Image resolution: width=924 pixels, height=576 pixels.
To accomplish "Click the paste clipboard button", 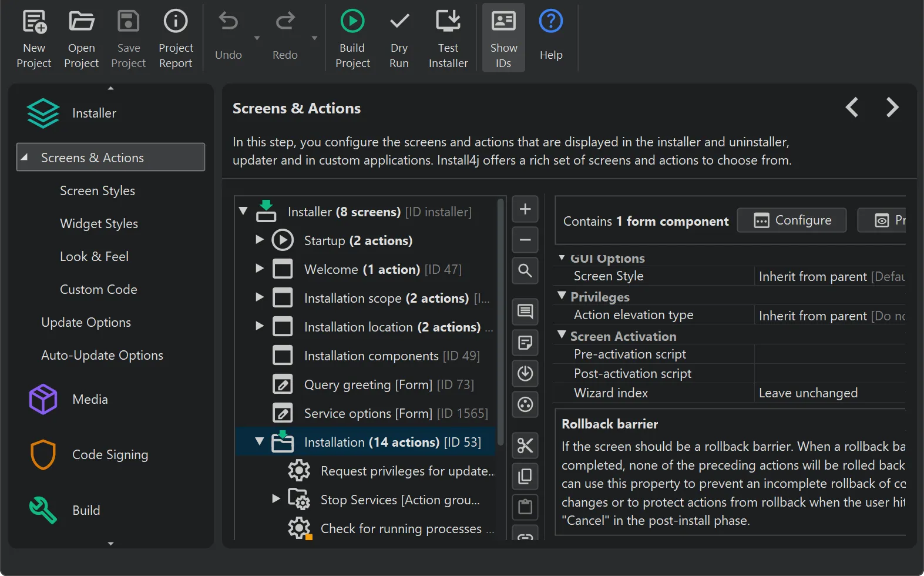I will [525, 507].
